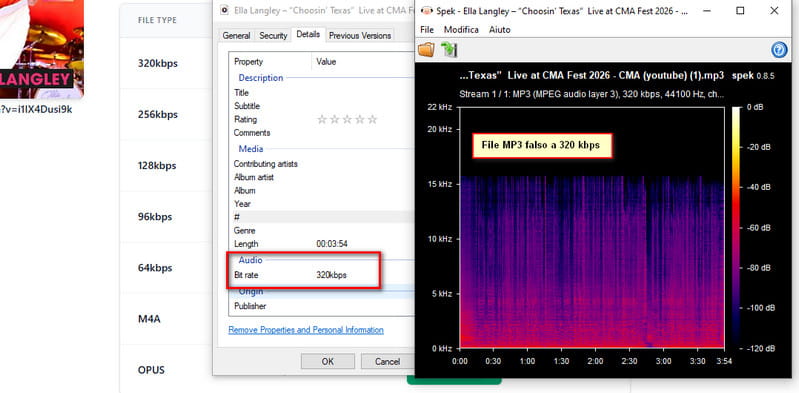Screen dimensions: 799x393
Task: Switch to General tab in Properties
Action: coord(236,36)
